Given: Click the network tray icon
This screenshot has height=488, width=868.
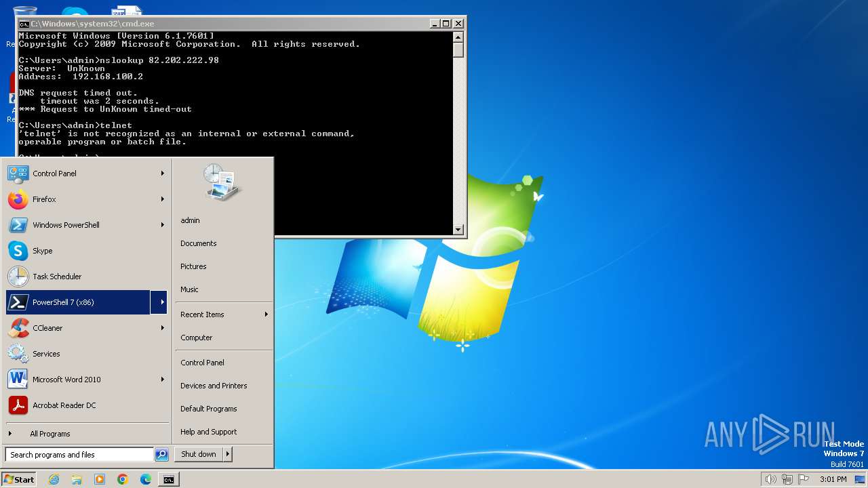Looking at the screenshot, I should [x=787, y=479].
